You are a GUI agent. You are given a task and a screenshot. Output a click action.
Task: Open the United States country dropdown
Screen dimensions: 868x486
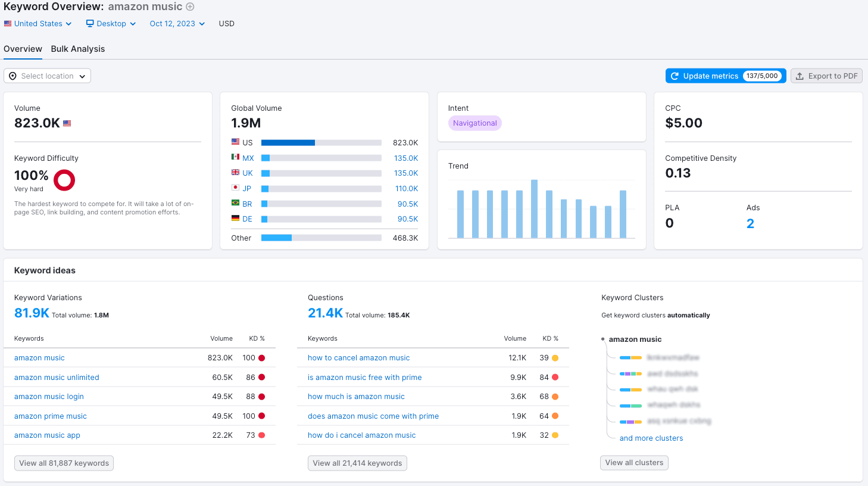point(38,24)
